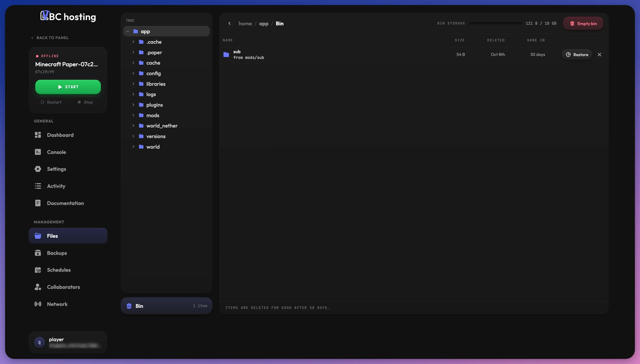Expand the .cache folder chevron

click(133, 42)
